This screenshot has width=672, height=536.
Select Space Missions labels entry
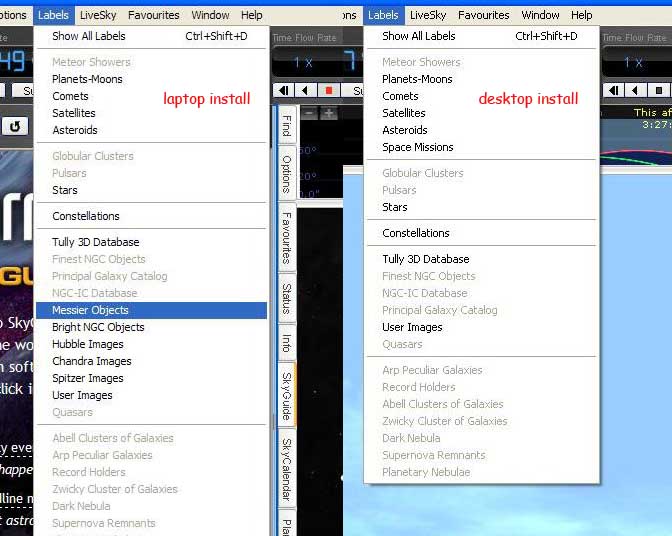coord(481,147)
